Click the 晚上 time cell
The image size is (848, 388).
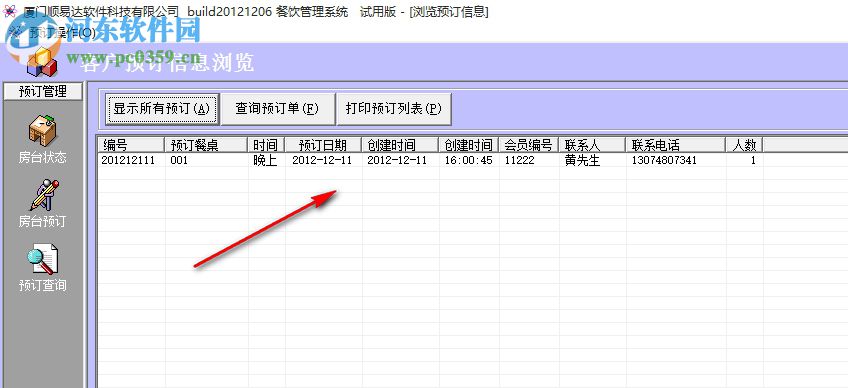267,161
